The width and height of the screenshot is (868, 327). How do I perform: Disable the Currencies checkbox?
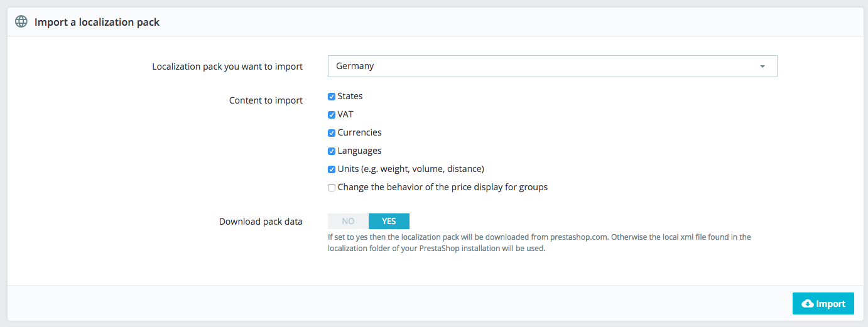(332, 133)
